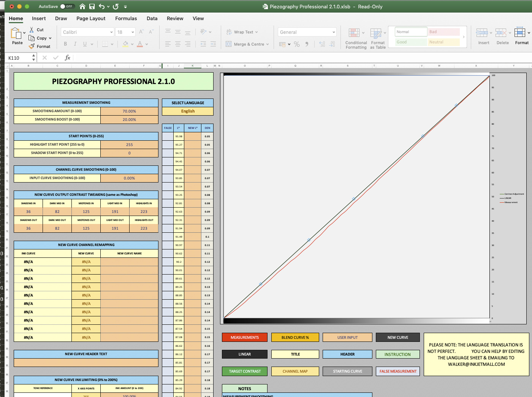Screen dimensions: 532x397
Task: Click the Borders icon
Action: (105, 44)
